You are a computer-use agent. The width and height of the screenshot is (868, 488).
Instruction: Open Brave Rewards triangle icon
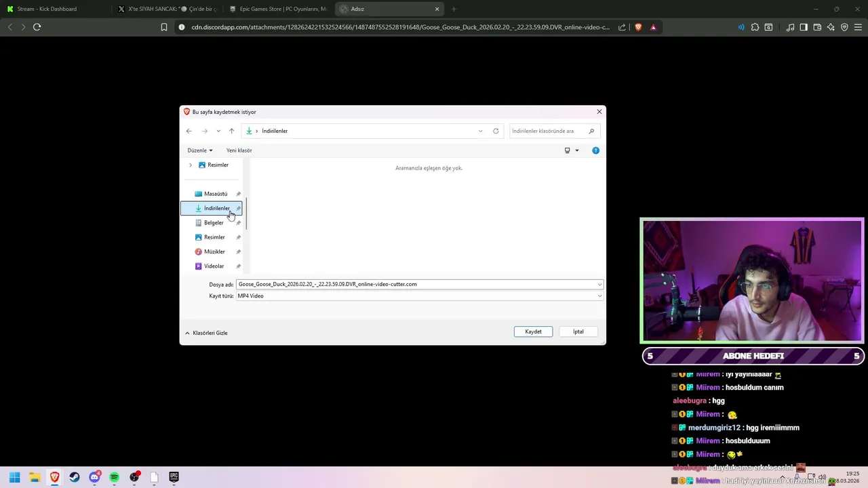(653, 27)
